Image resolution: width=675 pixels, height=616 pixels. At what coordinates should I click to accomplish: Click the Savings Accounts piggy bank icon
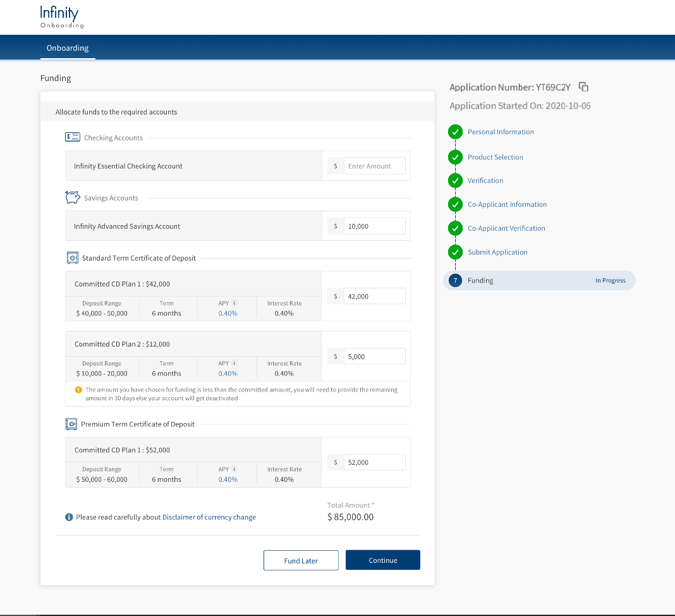72,198
